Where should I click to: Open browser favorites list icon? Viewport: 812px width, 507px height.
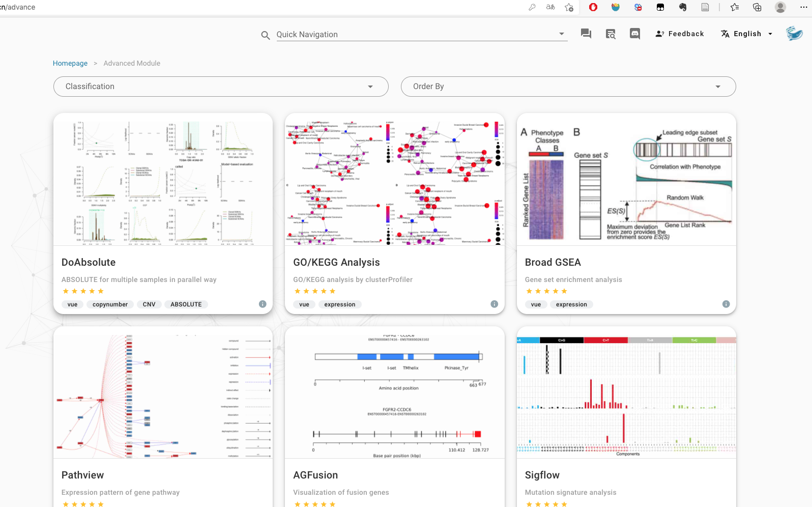point(735,7)
